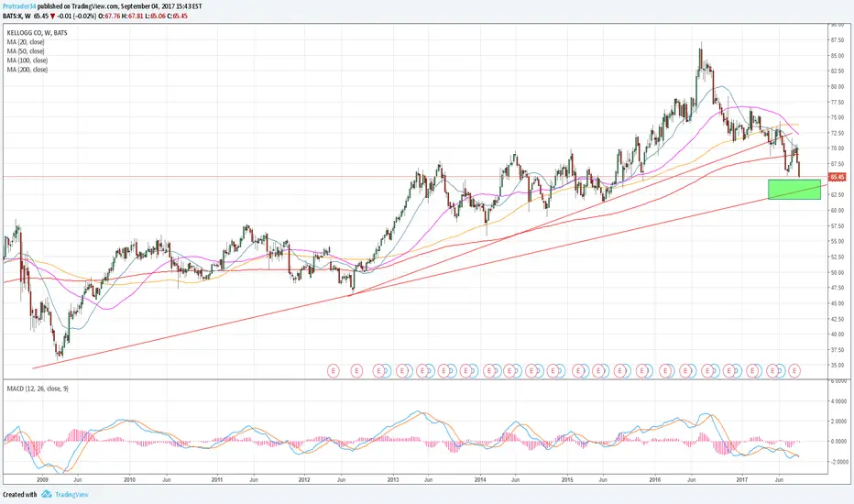The image size is (854, 504).
Task: Select the 'MA (200, close)' indicator legend
Action: click(27, 70)
